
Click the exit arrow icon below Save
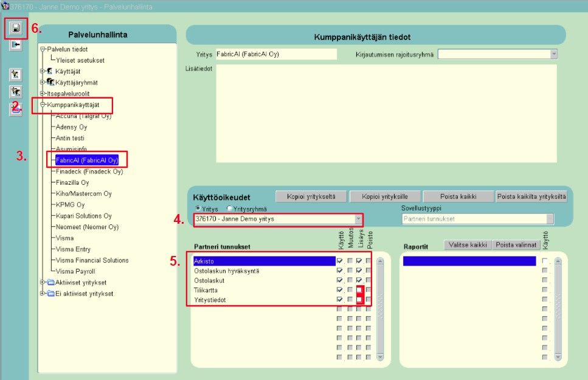click(x=16, y=45)
